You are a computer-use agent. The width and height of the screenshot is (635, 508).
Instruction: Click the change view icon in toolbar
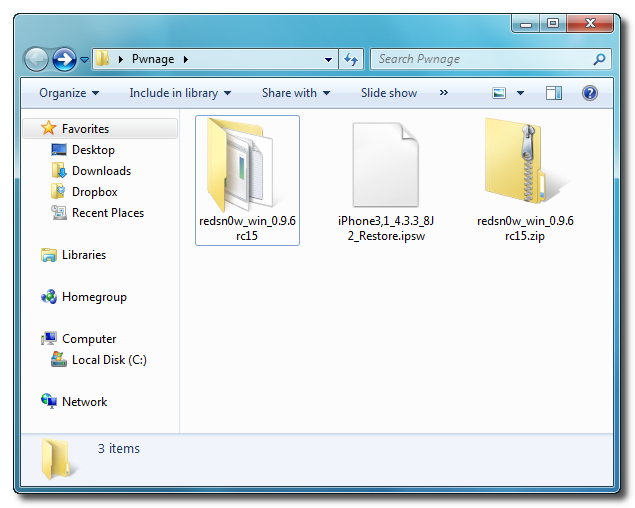(500, 93)
